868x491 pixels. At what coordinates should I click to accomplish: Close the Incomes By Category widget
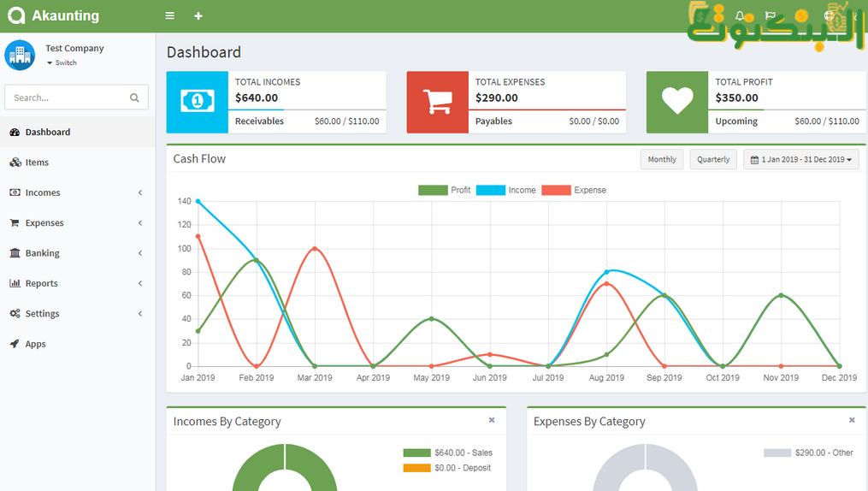click(492, 420)
